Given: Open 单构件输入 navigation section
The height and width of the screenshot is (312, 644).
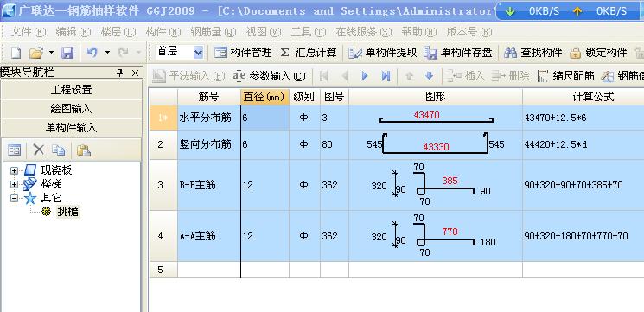Looking at the screenshot, I should click(x=72, y=128).
